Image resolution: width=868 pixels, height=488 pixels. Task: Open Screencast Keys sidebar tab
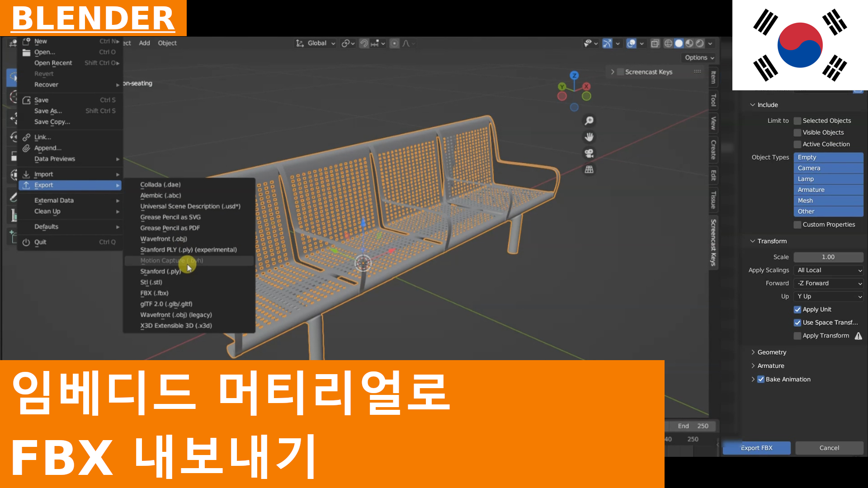click(713, 243)
